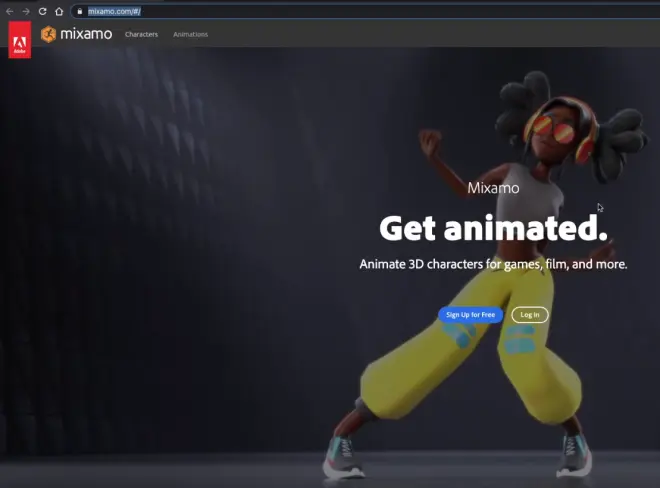Image resolution: width=660 pixels, height=488 pixels.
Task: Click the Sign Up for Free button
Action: pyautogui.click(x=470, y=315)
